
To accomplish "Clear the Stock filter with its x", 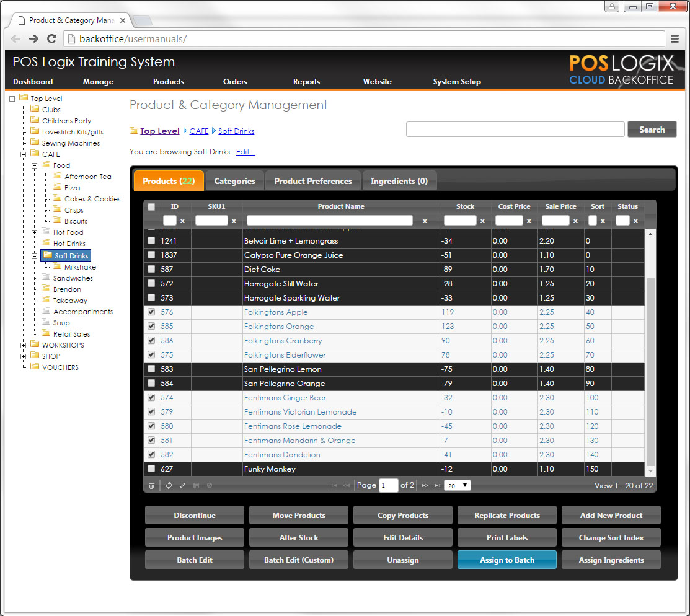I will [x=482, y=221].
